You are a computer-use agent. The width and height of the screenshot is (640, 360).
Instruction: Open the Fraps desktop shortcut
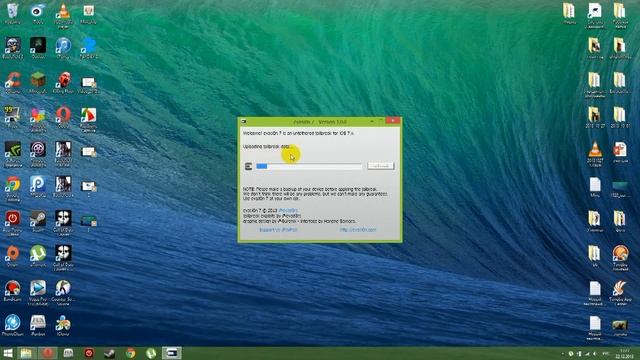point(13,117)
